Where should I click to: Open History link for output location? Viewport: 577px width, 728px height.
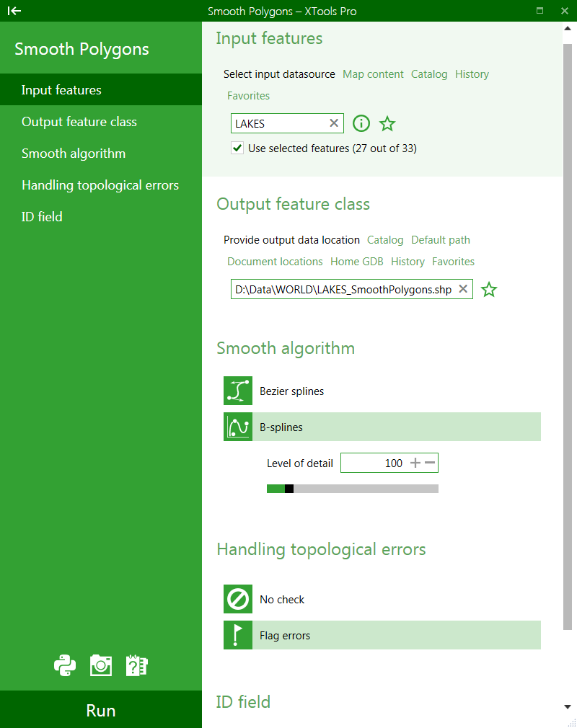point(408,262)
